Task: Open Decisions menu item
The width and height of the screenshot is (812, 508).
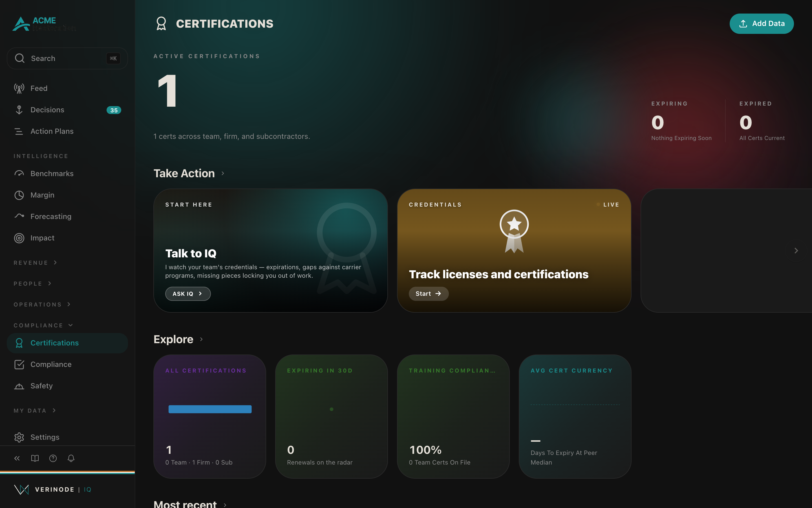Action: (x=67, y=110)
